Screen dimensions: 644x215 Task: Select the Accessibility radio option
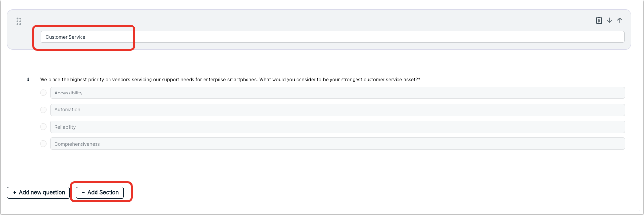point(43,93)
